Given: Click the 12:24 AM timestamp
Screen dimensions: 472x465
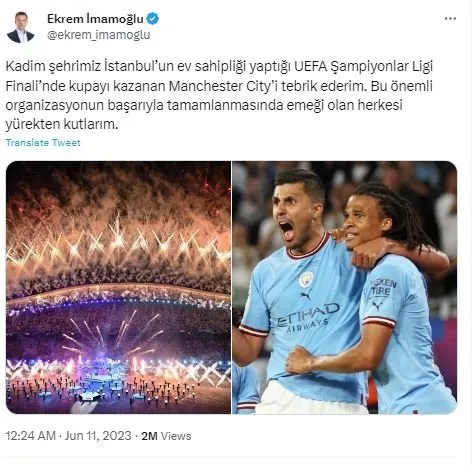Looking at the screenshot, I should click(30, 436).
